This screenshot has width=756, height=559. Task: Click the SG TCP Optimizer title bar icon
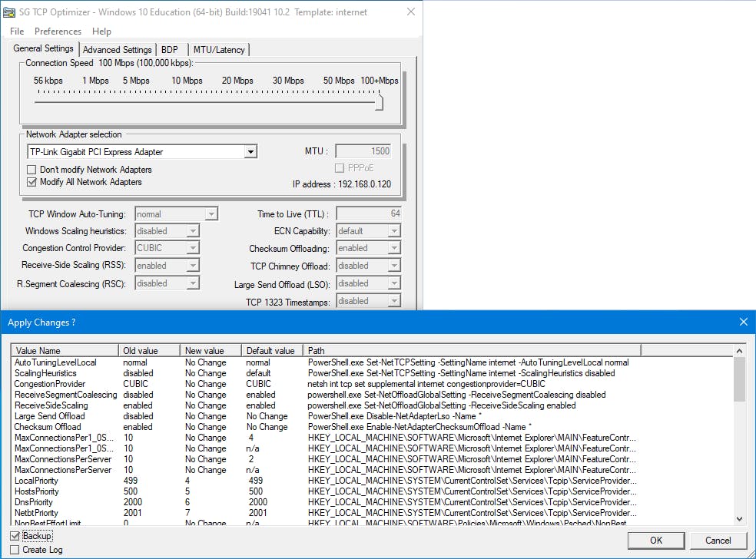coord(9,12)
